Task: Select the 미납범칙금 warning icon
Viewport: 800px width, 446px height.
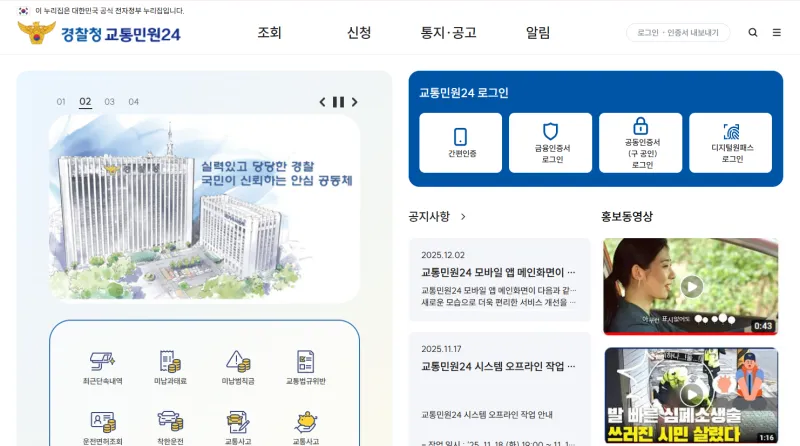Action: coord(238,362)
